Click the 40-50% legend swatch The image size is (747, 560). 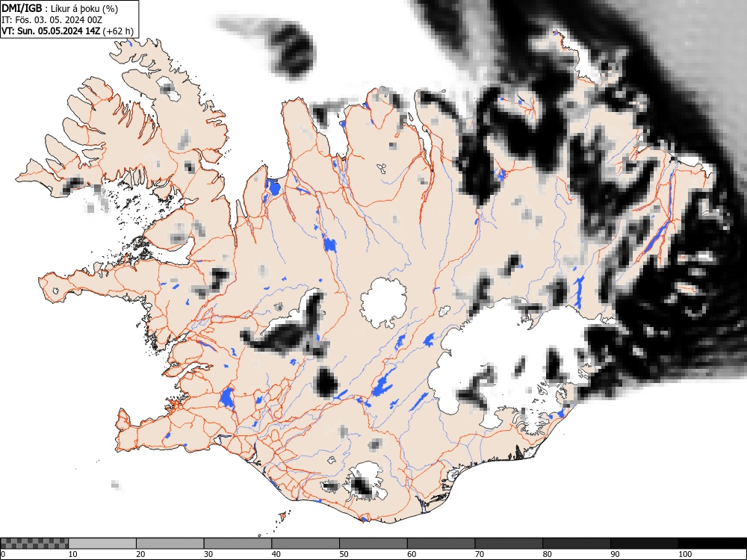point(306,544)
